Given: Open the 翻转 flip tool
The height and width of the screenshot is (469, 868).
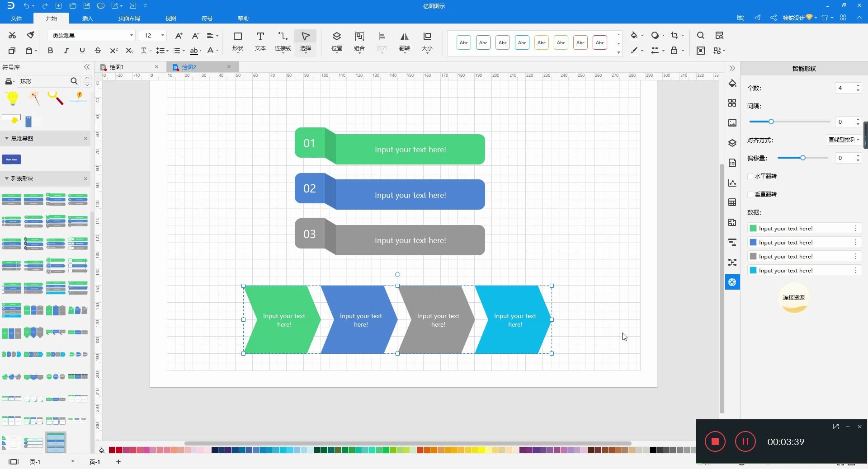Looking at the screenshot, I should click(x=405, y=42).
